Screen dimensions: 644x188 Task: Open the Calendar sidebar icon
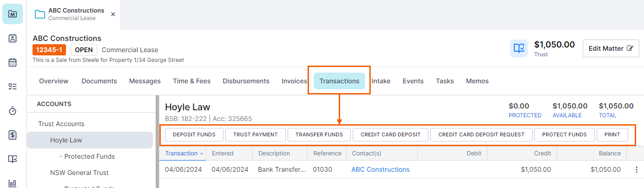tap(13, 62)
